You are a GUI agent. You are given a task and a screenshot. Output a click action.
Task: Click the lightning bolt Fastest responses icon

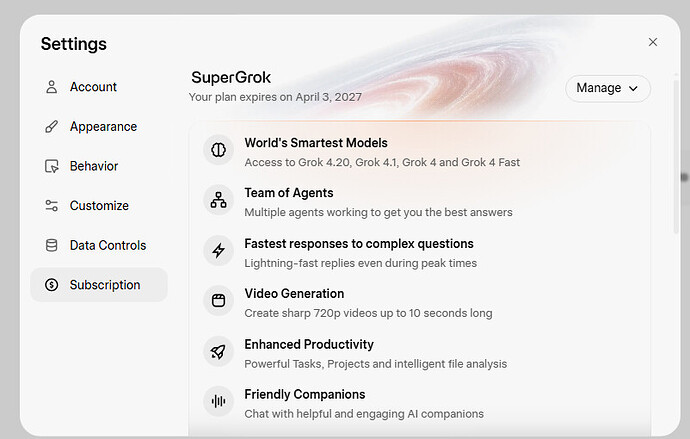[x=218, y=251]
